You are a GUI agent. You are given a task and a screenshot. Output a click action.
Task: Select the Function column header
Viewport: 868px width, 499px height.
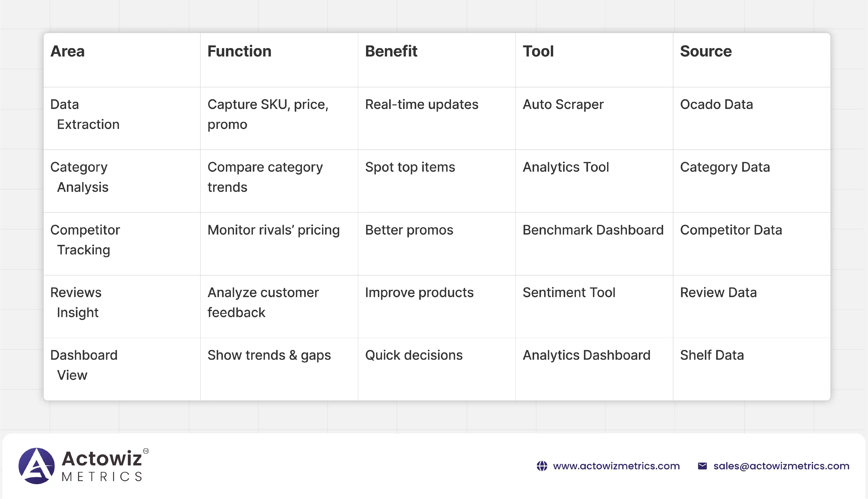tap(239, 51)
